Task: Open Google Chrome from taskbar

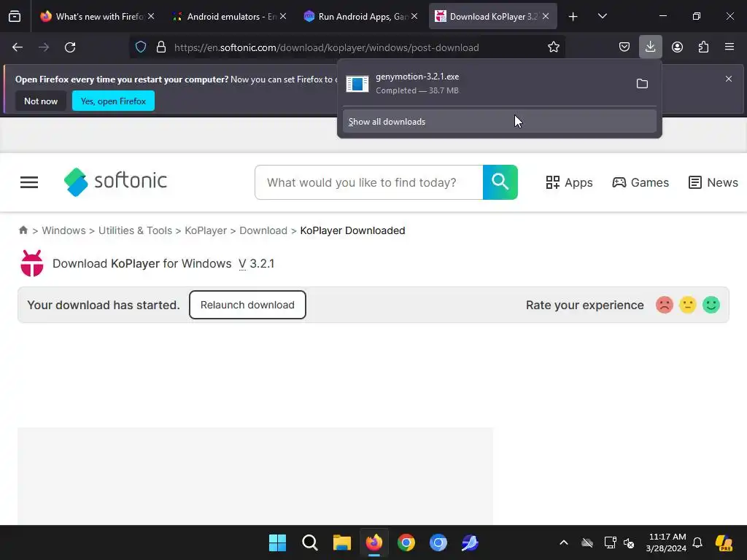Action: 406,542
